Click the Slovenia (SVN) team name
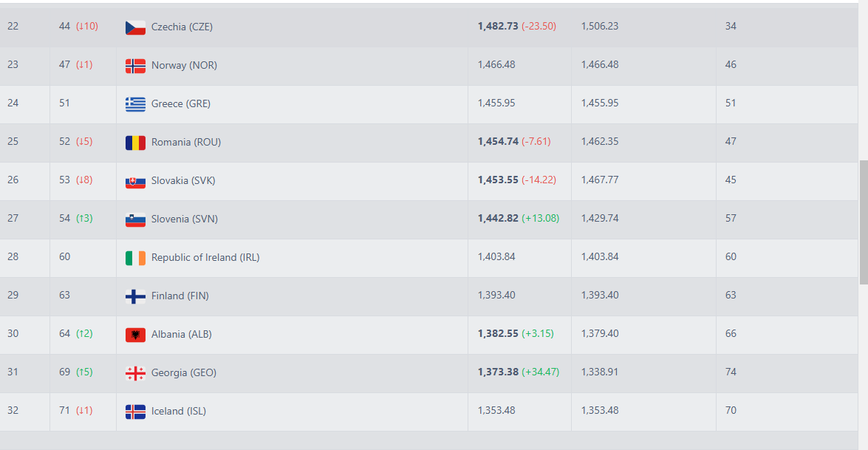 coord(185,219)
